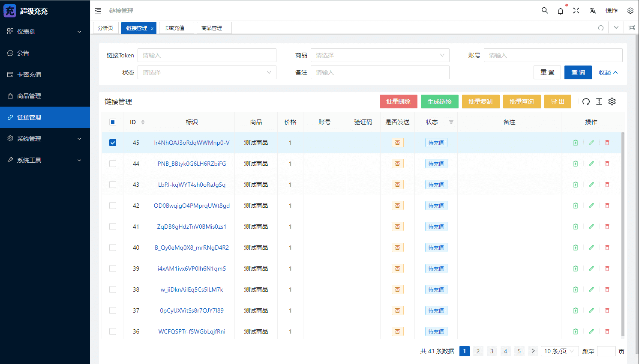Click table density height icon

click(x=599, y=101)
